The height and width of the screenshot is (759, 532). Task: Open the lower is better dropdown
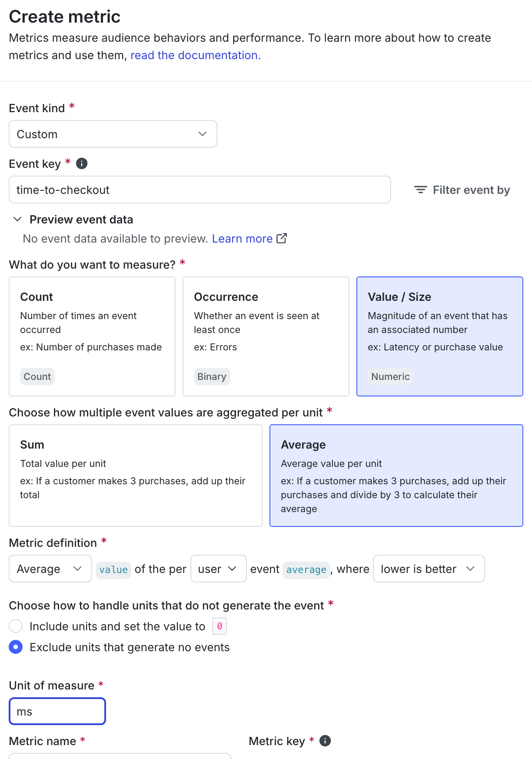coord(428,569)
